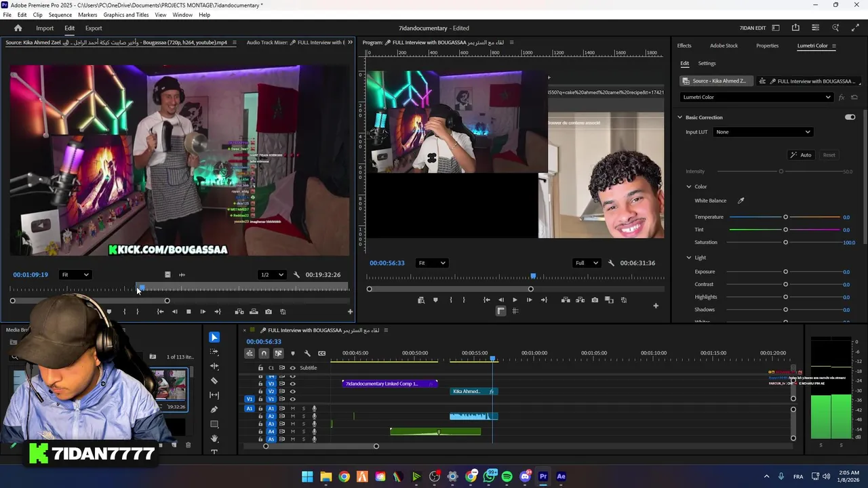Open Timeline display settings wrench

click(x=307, y=353)
